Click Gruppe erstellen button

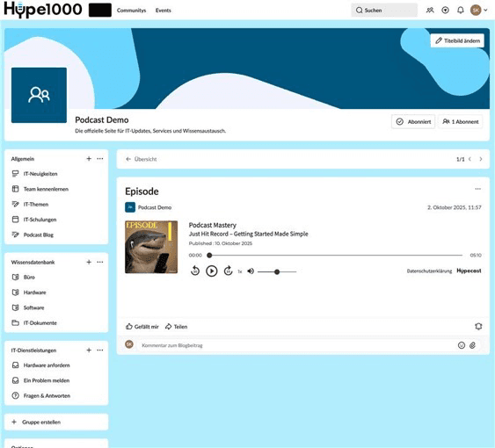56,423
